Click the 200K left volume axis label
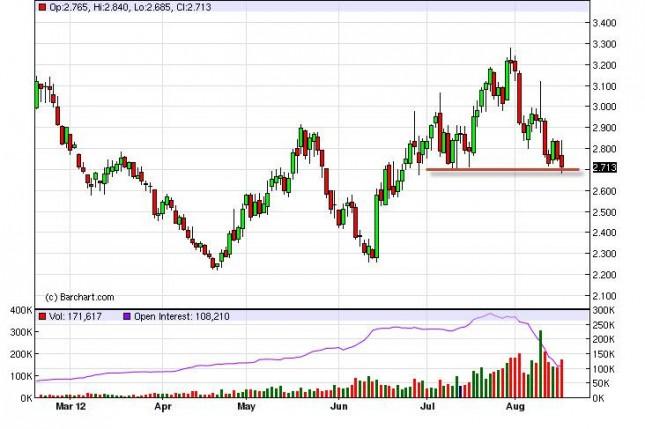 [x=21, y=354]
